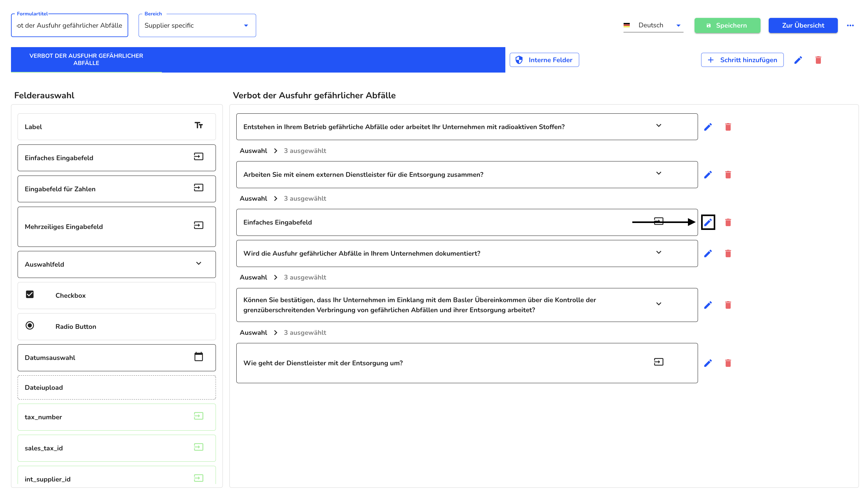Expand dropdown of 'Arbeiten Sie mit einem externen' question
The width and height of the screenshot is (868, 495).
(658, 173)
